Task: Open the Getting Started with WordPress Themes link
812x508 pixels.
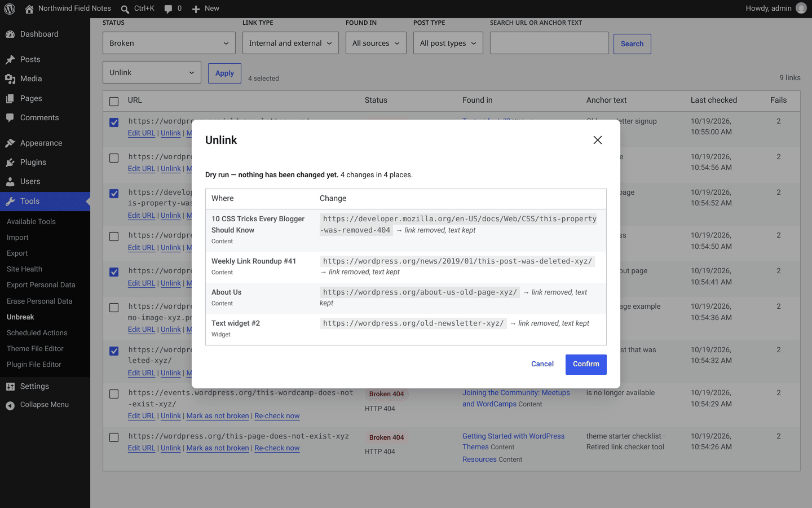Action: [513, 441]
